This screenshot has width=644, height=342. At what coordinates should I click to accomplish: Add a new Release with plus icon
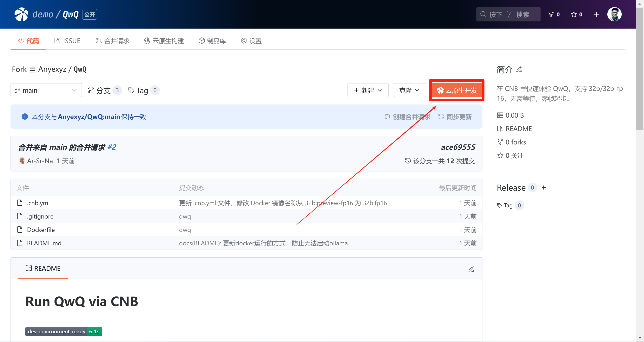tap(543, 188)
